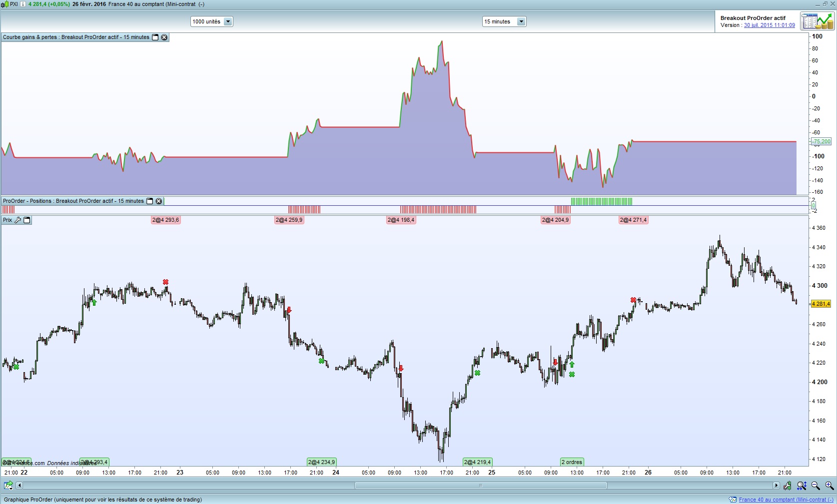The image size is (837, 504).
Task: Click the instrument icon in the status bar
Action: (x=733, y=500)
